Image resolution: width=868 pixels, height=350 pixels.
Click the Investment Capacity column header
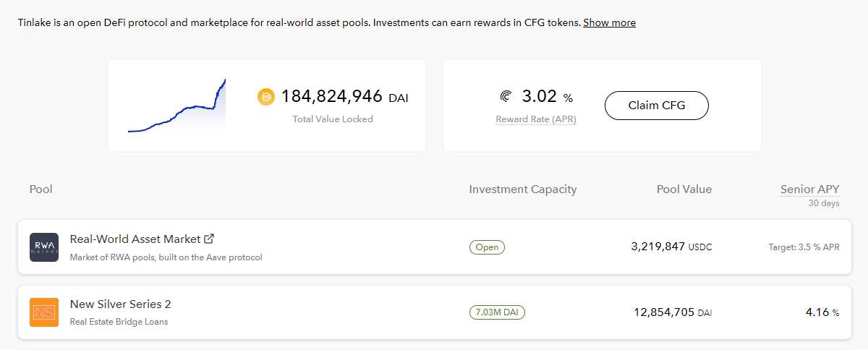522,189
